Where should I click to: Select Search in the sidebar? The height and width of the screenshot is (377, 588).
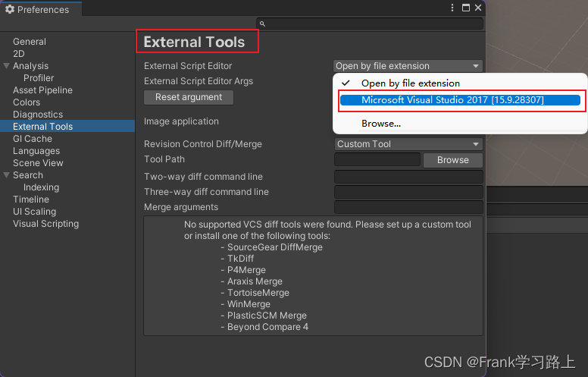[x=28, y=175]
